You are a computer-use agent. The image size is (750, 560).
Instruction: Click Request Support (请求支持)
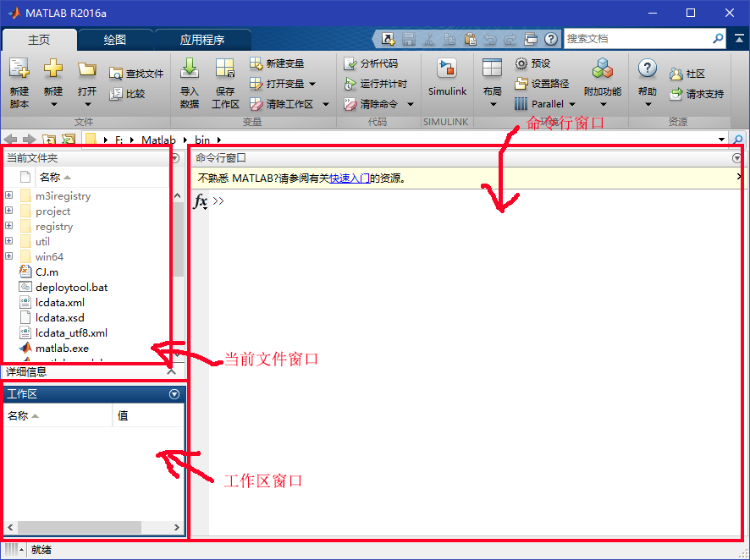(697, 94)
